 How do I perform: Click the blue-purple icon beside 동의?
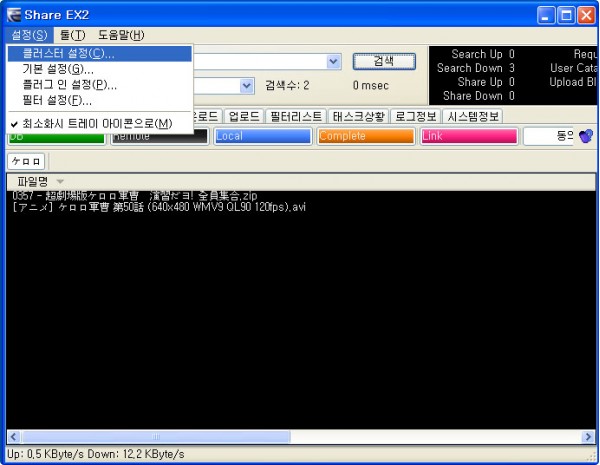coord(586,136)
